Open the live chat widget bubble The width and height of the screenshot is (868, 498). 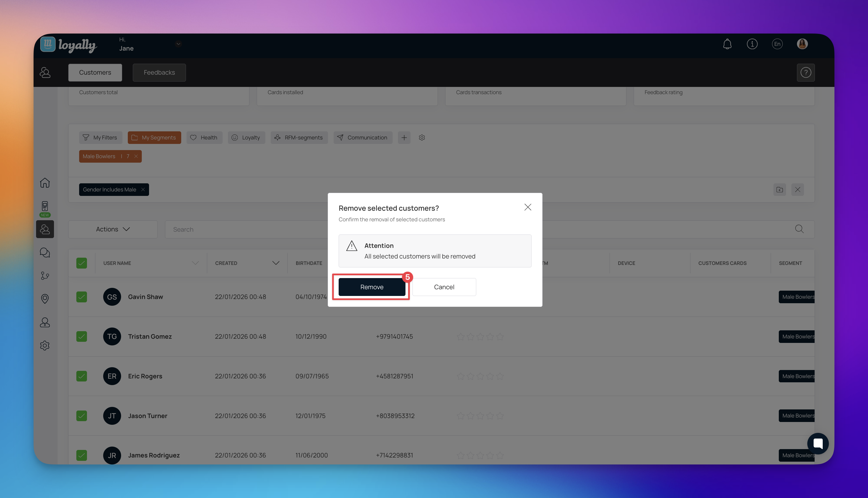(x=818, y=444)
